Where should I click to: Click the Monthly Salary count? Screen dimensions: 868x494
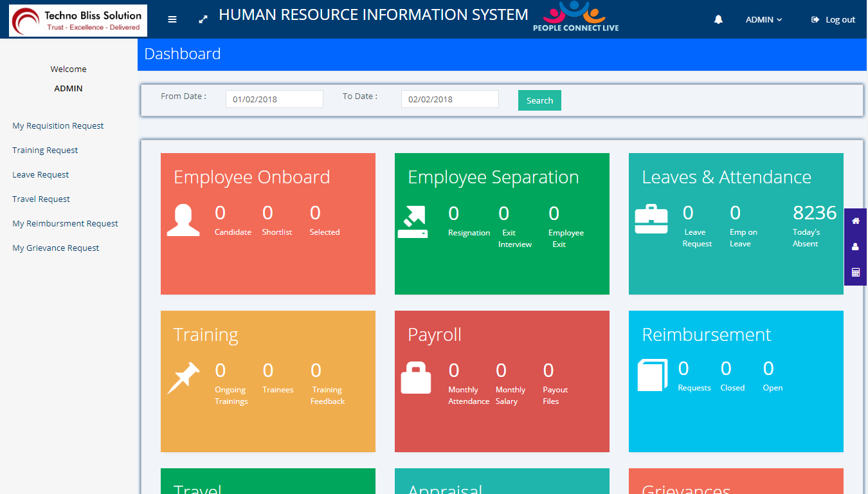coord(502,370)
